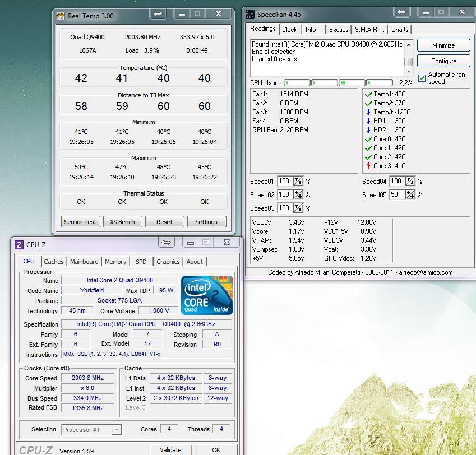Click the SpeedFan title bar fan icon
The image size is (476, 455).
250,14
